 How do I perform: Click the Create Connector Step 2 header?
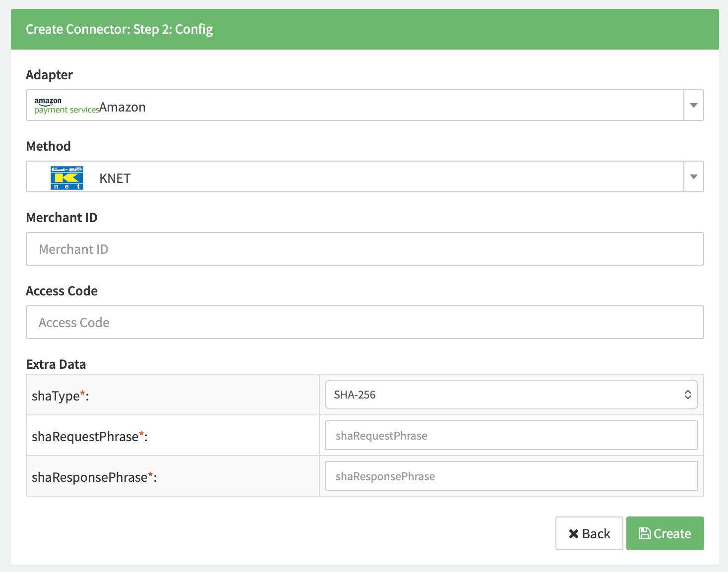coord(119,29)
